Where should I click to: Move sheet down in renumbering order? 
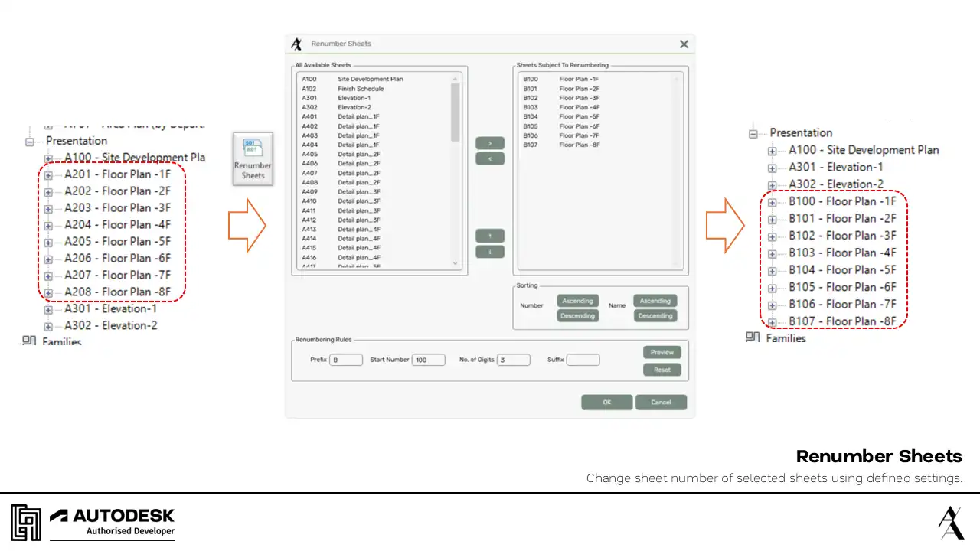coord(490,251)
